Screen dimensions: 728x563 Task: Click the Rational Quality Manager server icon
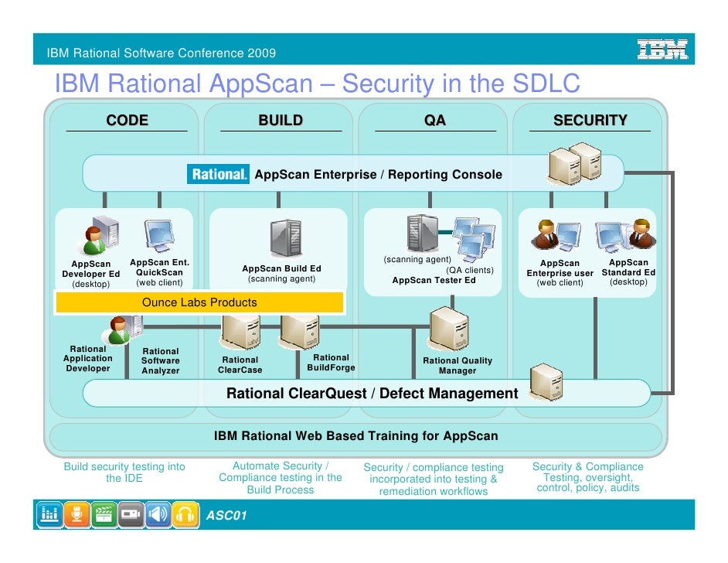448,329
